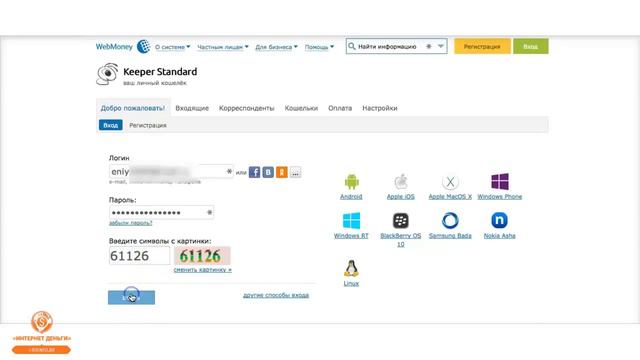Show more social login options
Image resolution: width=640 pixels, height=360 pixels.
click(x=295, y=173)
